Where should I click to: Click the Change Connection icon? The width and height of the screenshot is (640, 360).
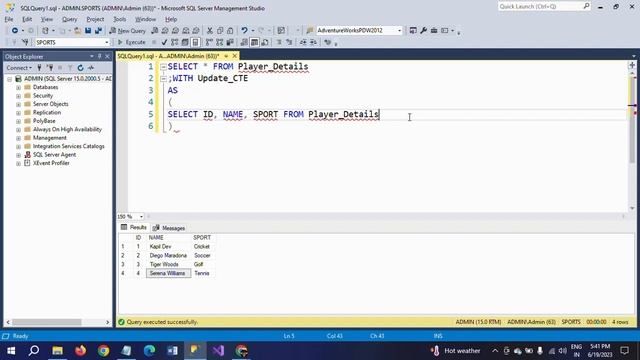[25, 42]
